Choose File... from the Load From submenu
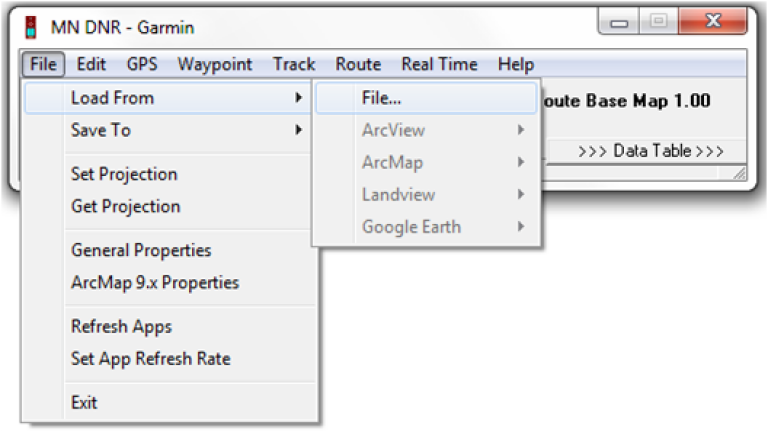Image resolution: width=768 pixels, height=432 pixels. pyautogui.click(x=426, y=98)
